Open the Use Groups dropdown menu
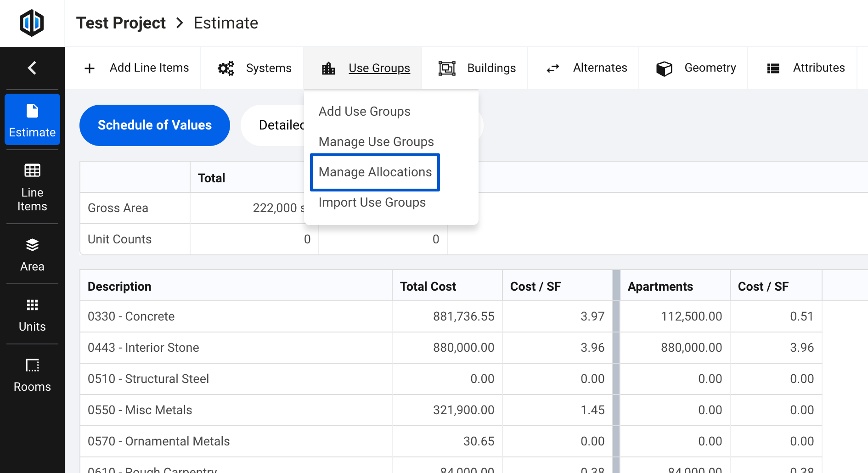Image resolution: width=868 pixels, height=473 pixels. click(379, 68)
